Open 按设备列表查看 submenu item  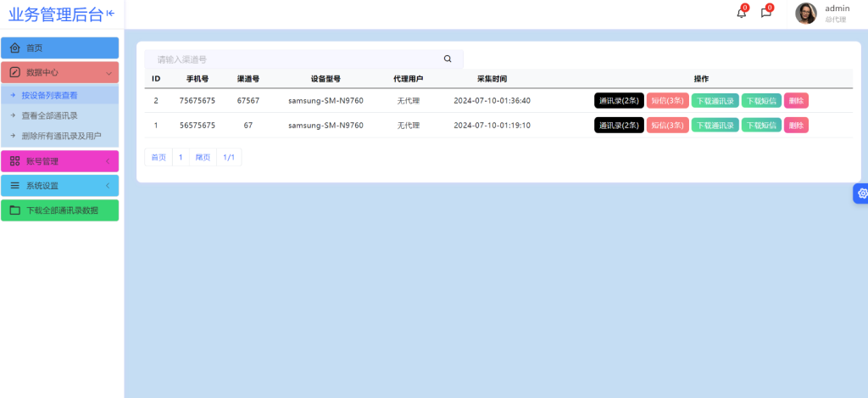49,96
